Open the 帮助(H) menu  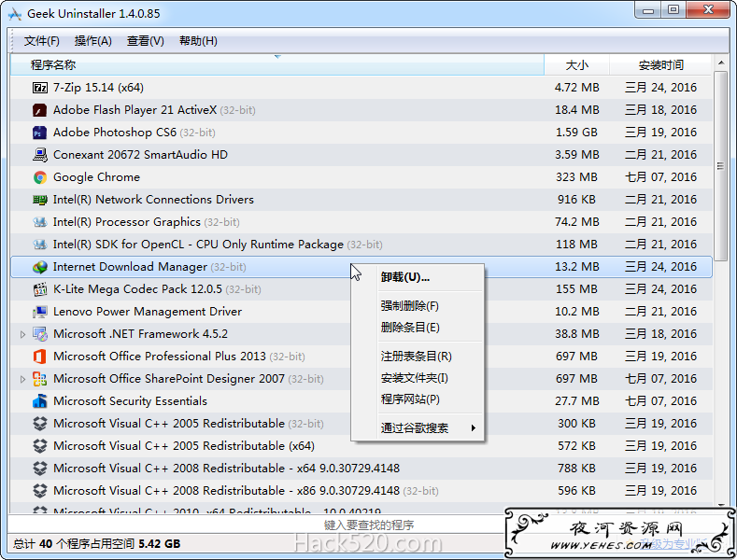(198, 41)
